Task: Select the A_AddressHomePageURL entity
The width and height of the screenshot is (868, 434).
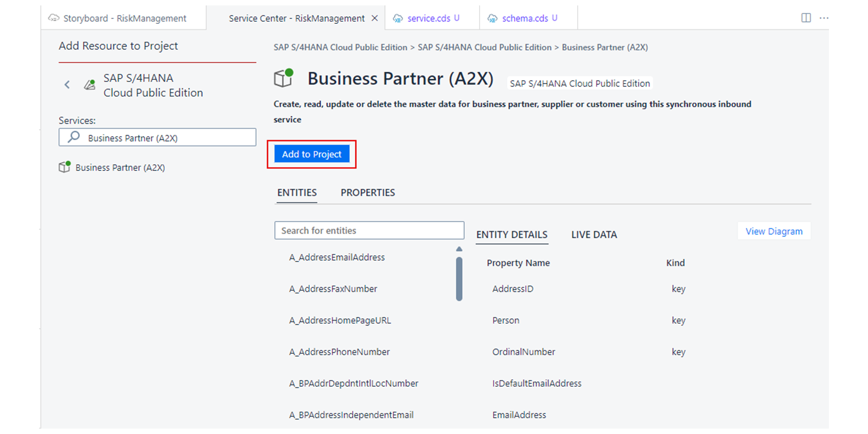Action: [x=340, y=320]
